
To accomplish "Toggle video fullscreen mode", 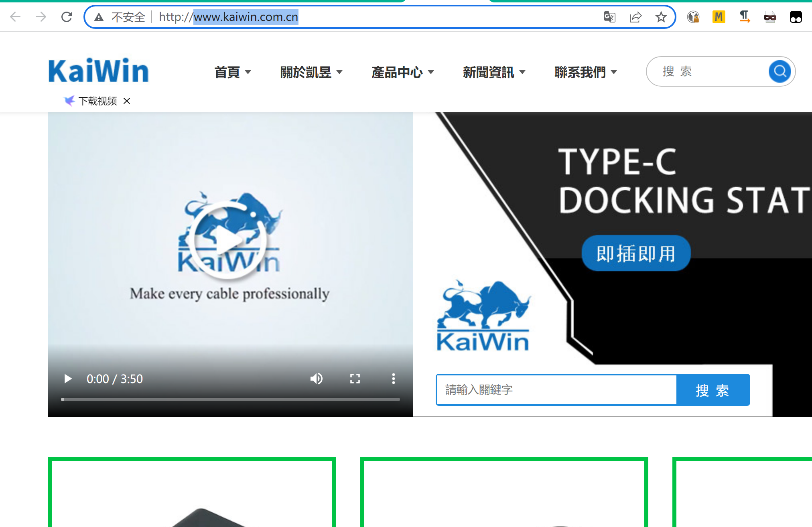I will 355,379.
